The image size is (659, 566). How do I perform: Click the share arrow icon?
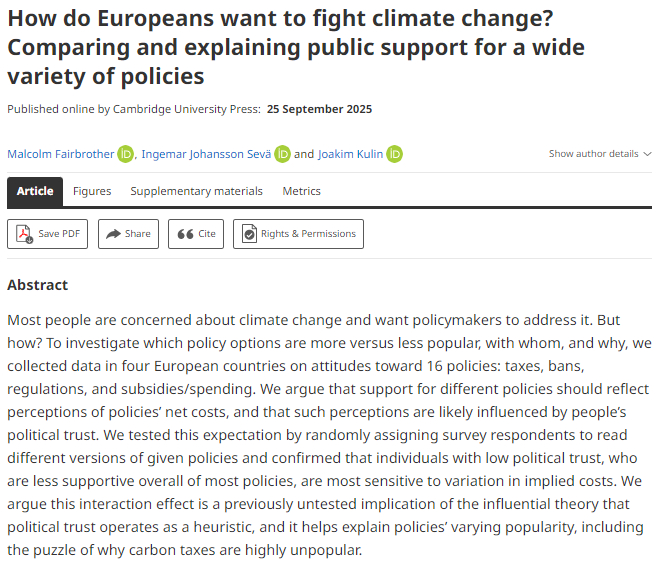coord(114,234)
